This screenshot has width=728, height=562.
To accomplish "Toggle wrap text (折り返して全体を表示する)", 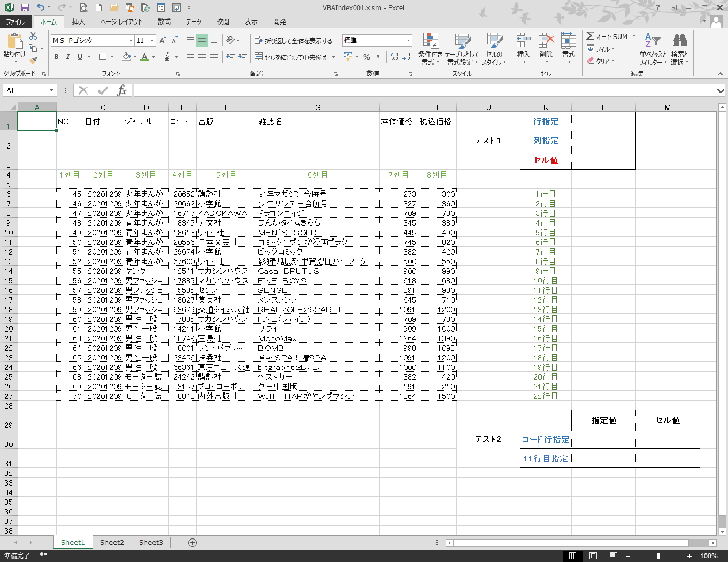I will coord(293,41).
